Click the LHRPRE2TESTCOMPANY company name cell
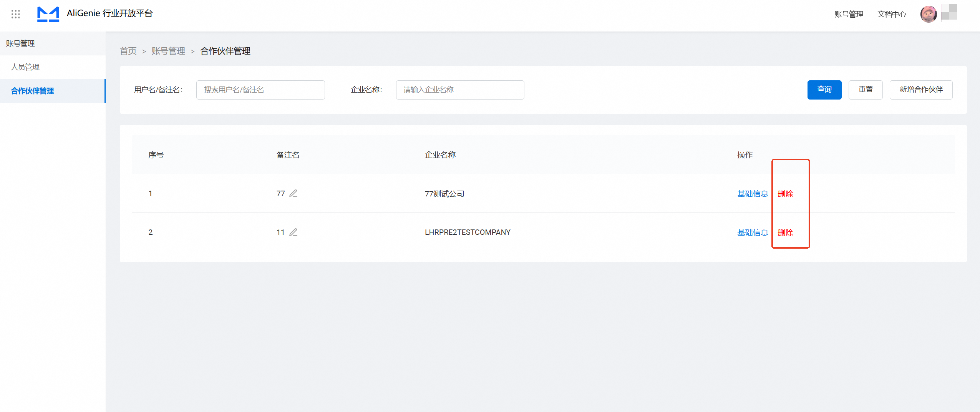 (468, 232)
